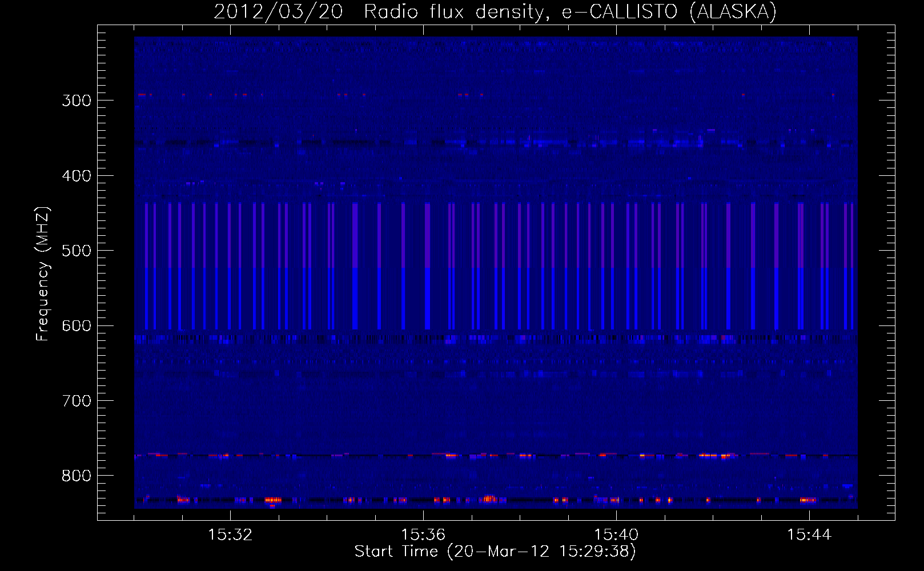Click the plot title "2012/03/20 Radio flux density, e-CALLISTO (ALASKA)"

tap(495, 11)
